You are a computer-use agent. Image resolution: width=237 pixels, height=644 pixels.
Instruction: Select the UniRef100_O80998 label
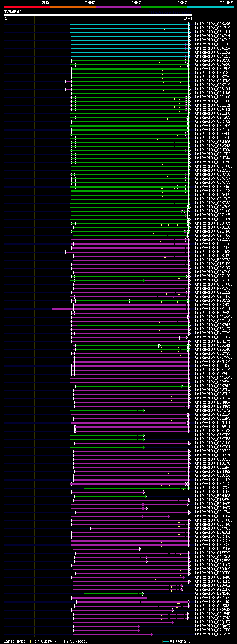click(213, 64)
